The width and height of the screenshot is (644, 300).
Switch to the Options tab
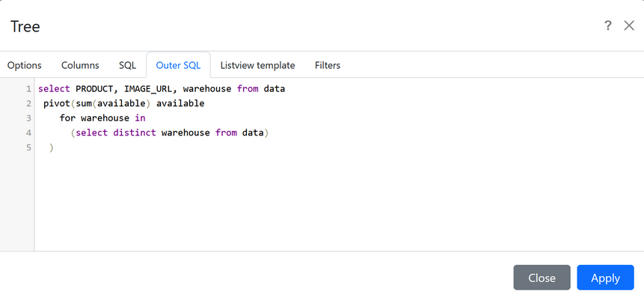pos(25,65)
